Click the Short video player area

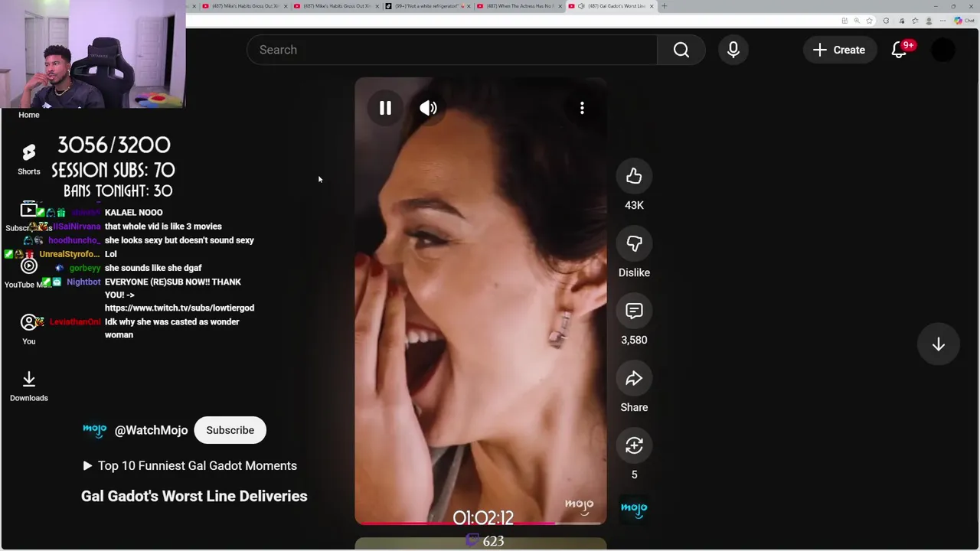tap(481, 301)
